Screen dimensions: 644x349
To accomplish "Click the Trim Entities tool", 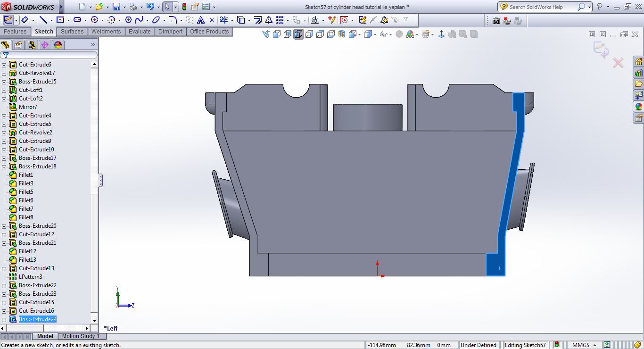I will coord(223,20).
